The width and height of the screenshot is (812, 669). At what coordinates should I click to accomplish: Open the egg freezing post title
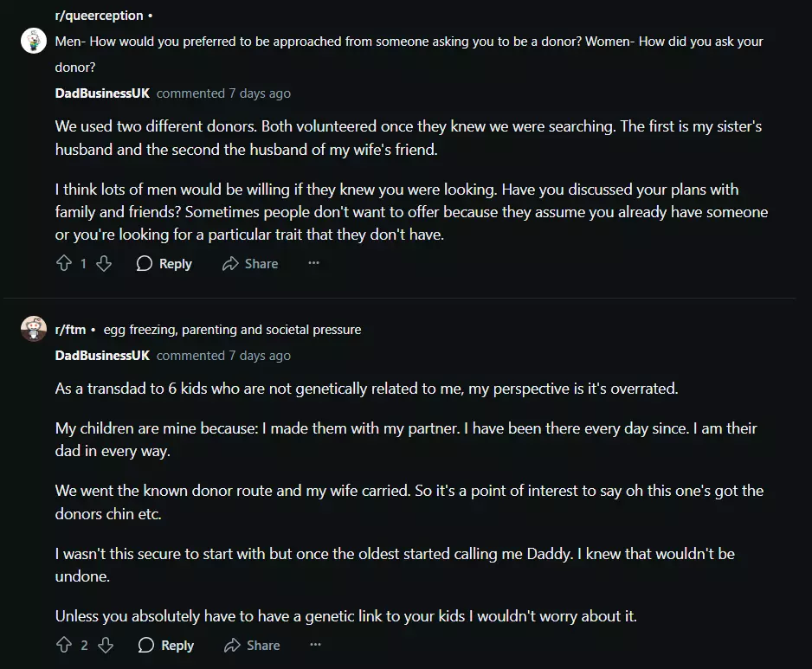point(232,330)
